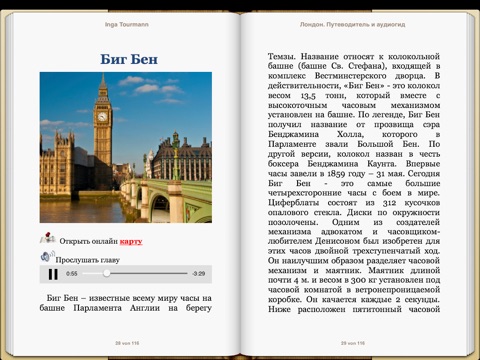
Task: Click the 'Открыть онлайн' text
Action: click(89, 241)
